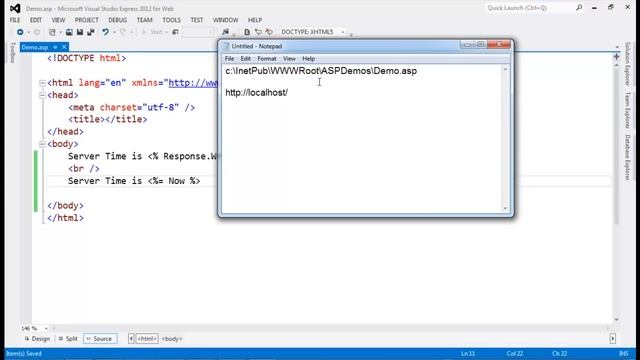Switch to Source view
Viewport: 640px width, 360px height.
tap(100, 339)
